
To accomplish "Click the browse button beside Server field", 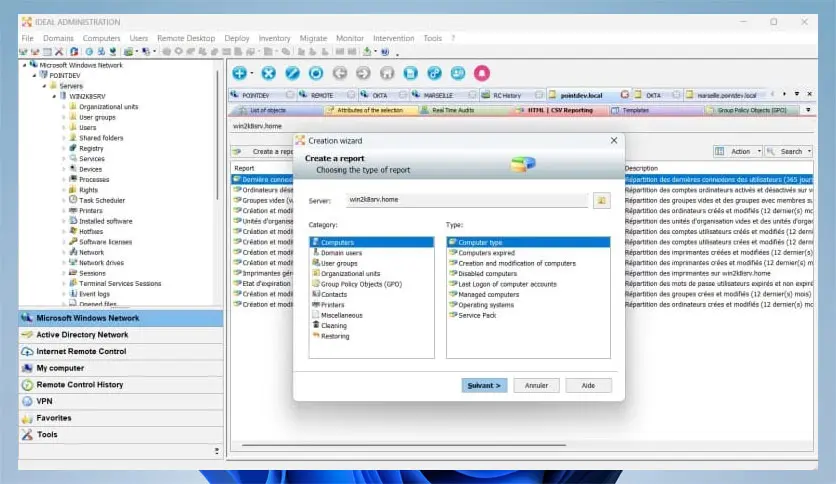I will (x=601, y=200).
